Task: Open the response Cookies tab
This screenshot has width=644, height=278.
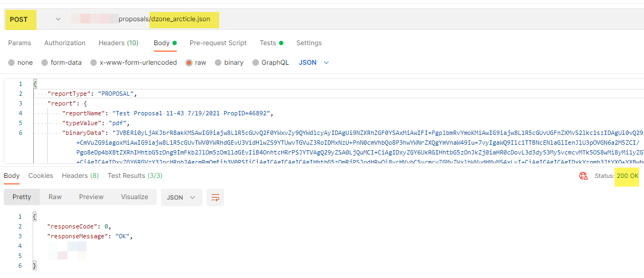Action: [41, 176]
